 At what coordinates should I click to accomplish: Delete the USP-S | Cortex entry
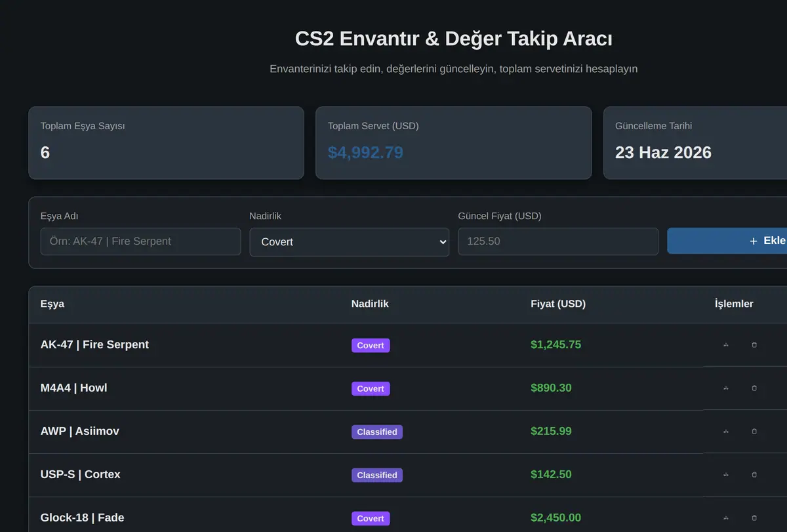754,475
